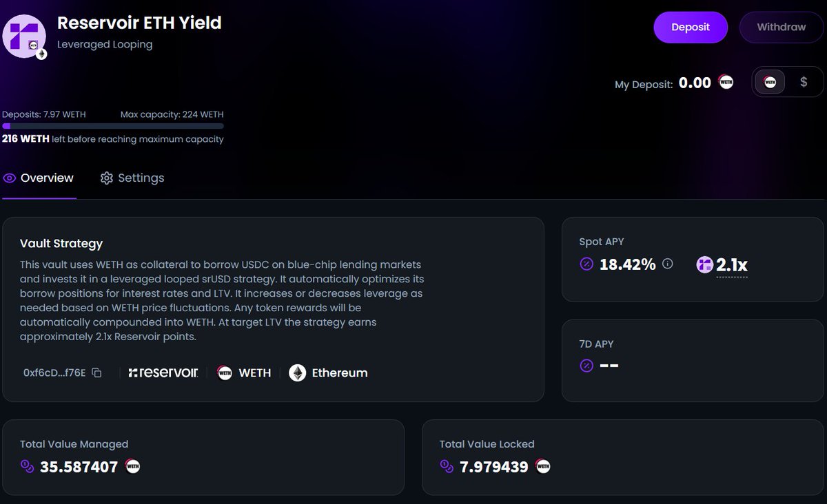Click the Deposit button
This screenshot has height=504, width=827.
click(691, 28)
